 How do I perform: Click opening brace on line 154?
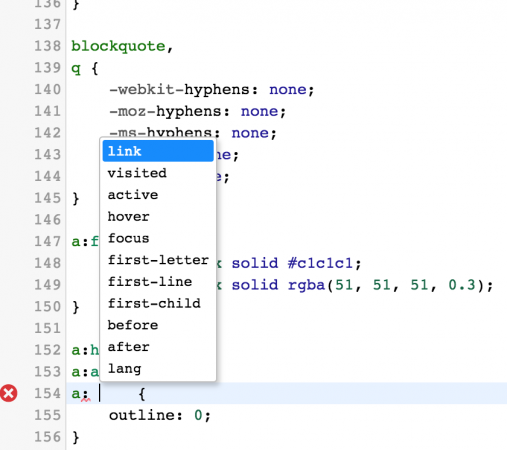[x=142, y=394]
